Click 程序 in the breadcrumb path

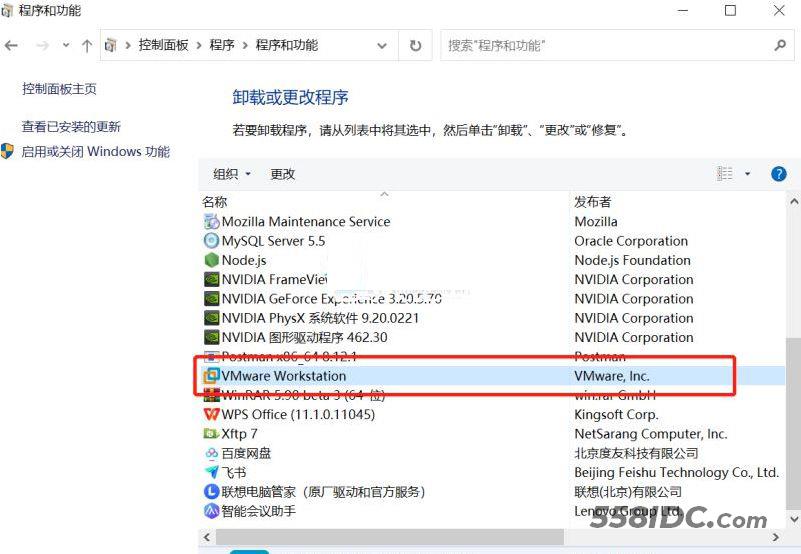coord(222,45)
